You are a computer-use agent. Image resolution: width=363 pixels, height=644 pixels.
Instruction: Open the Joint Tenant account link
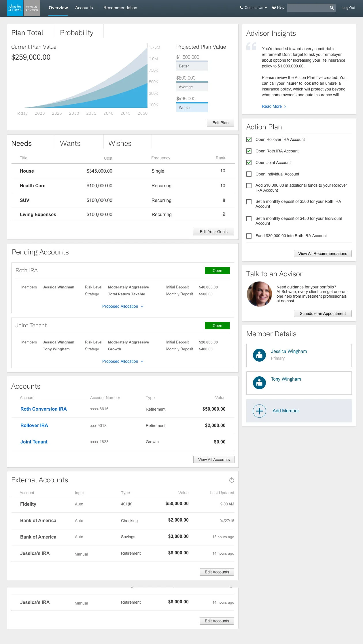34,442
